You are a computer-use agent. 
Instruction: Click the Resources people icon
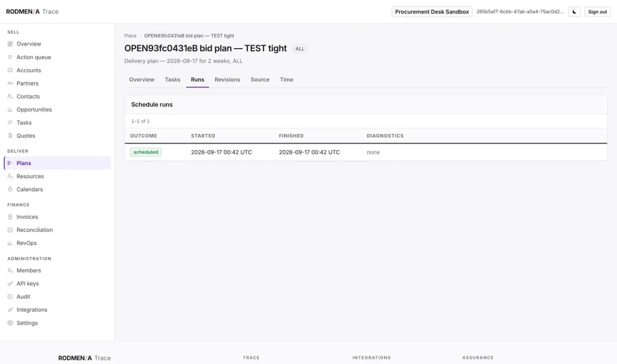(10, 176)
